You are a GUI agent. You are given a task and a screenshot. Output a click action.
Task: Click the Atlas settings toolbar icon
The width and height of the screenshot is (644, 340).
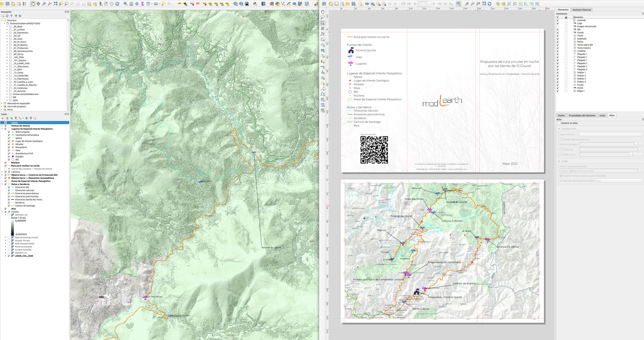click(459, 4)
